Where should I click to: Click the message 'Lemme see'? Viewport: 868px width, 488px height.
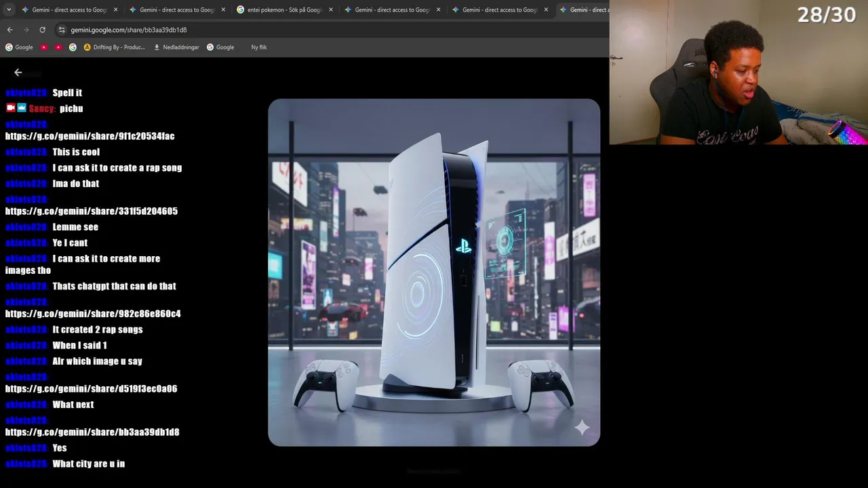pos(75,227)
